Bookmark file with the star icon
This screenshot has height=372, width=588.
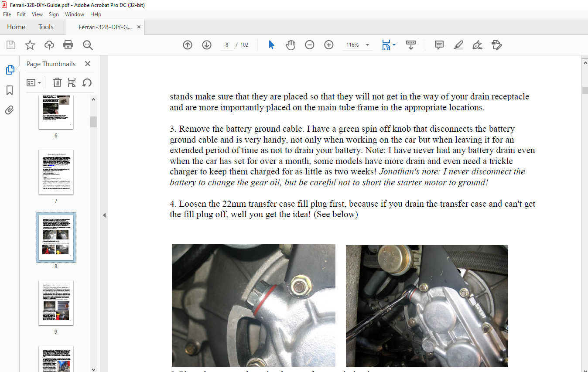point(30,45)
